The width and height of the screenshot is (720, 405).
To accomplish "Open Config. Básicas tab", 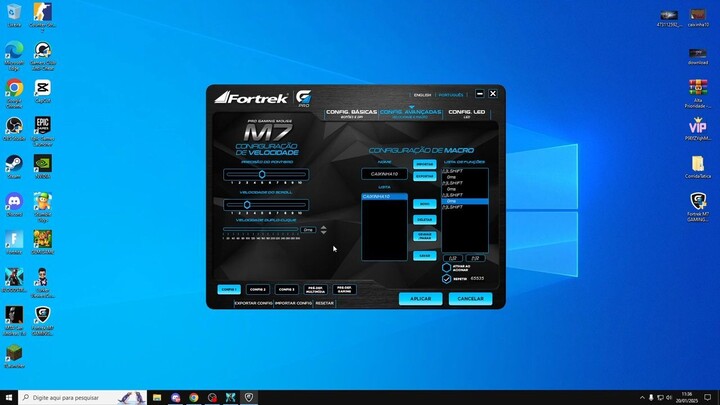I will tap(351, 114).
